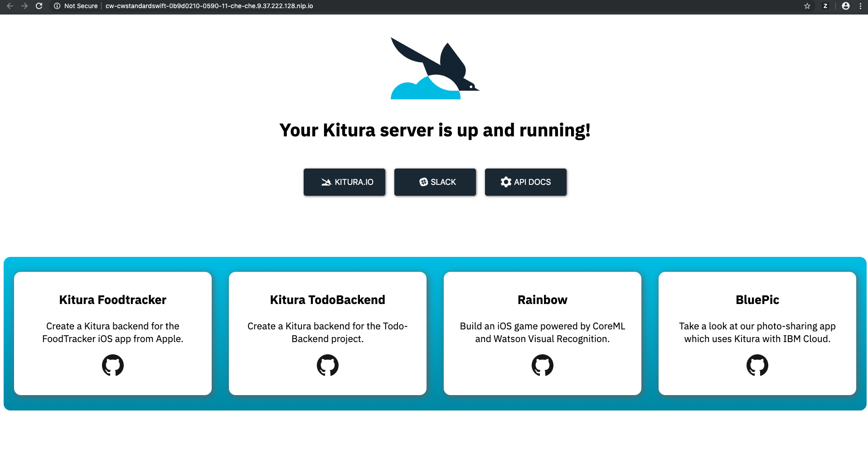Go forward using browser forward arrow
The image size is (868, 449).
pos(24,6)
